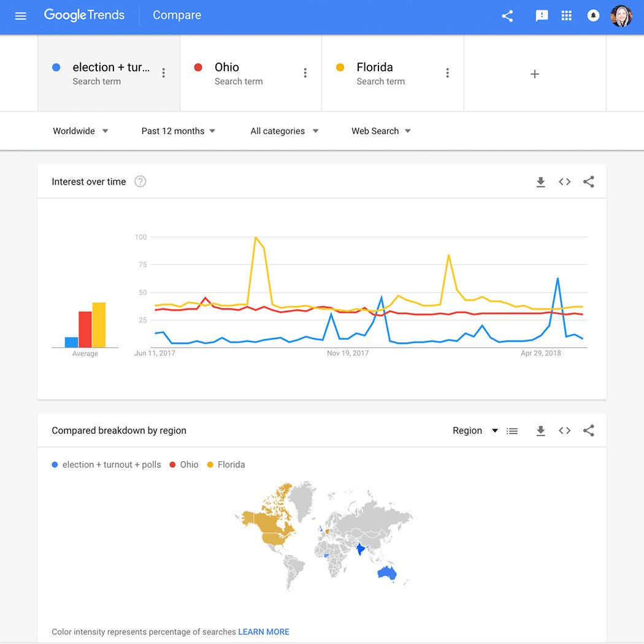Open the Past 12 months dropdown
This screenshot has width=644, height=644.
(178, 131)
